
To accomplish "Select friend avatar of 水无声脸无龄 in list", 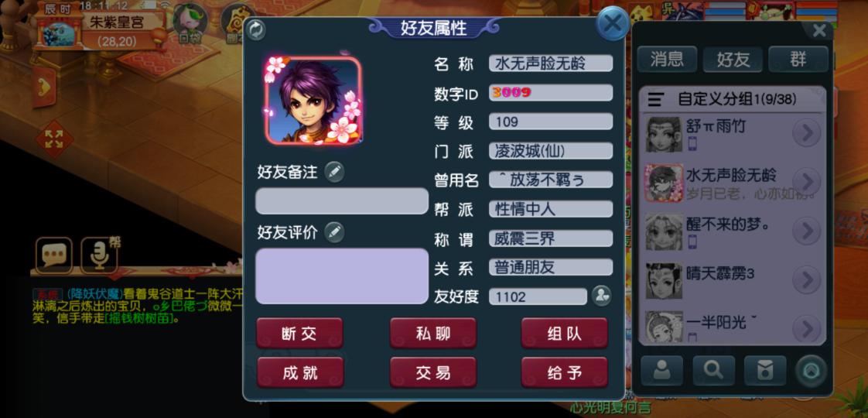I will tap(665, 183).
